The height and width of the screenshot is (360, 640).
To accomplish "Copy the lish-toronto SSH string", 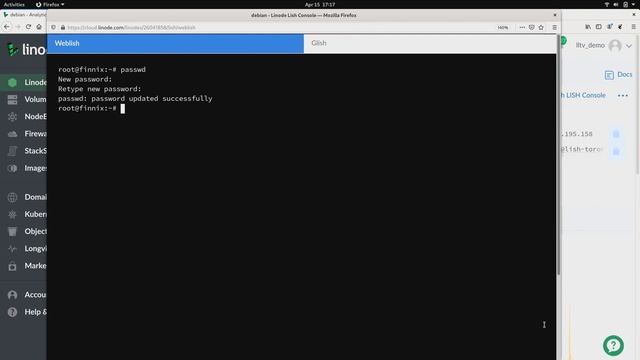I will coord(616,151).
